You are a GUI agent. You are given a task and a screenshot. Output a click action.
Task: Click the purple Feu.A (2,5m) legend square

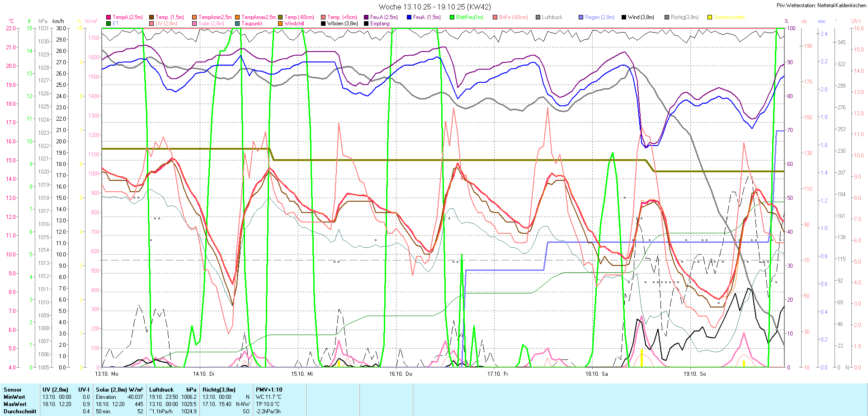(x=366, y=17)
